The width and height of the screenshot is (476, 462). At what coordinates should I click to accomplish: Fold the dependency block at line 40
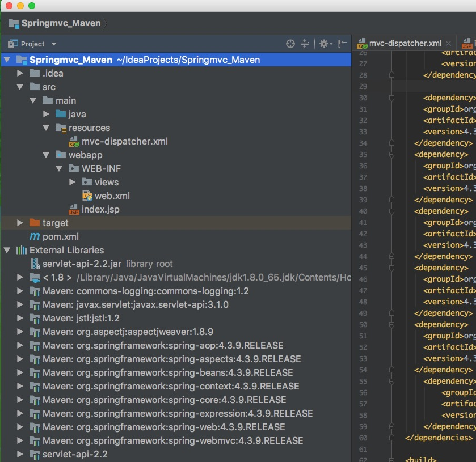tap(391, 211)
